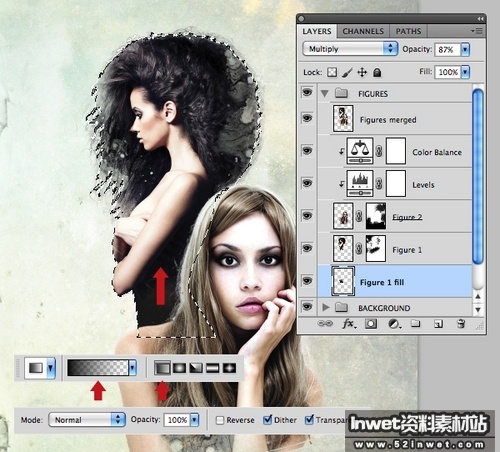Viewport: 500px width, 452px height.
Task: Click the layers panel scrollbar thumb
Action: pyautogui.click(x=478, y=177)
